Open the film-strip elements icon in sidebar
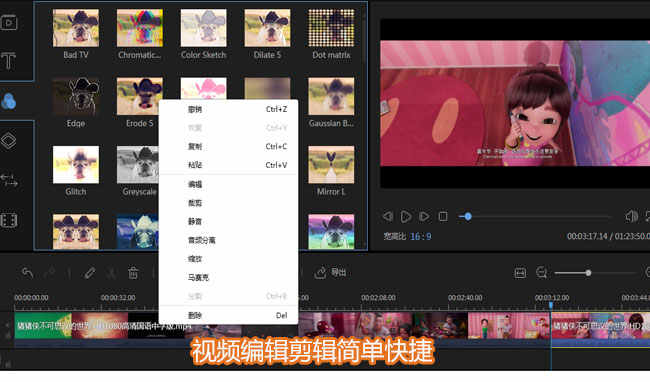The image size is (650, 382). point(9,220)
